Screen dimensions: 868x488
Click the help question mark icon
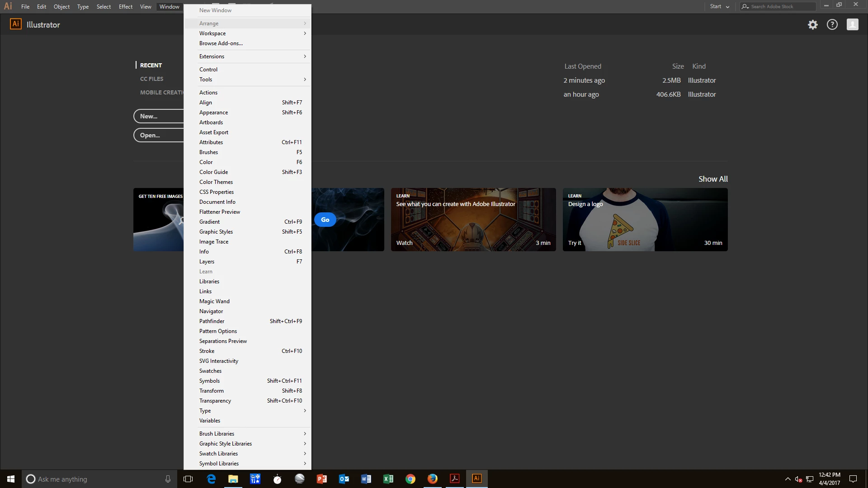pyautogui.click(x=832, y=25)
